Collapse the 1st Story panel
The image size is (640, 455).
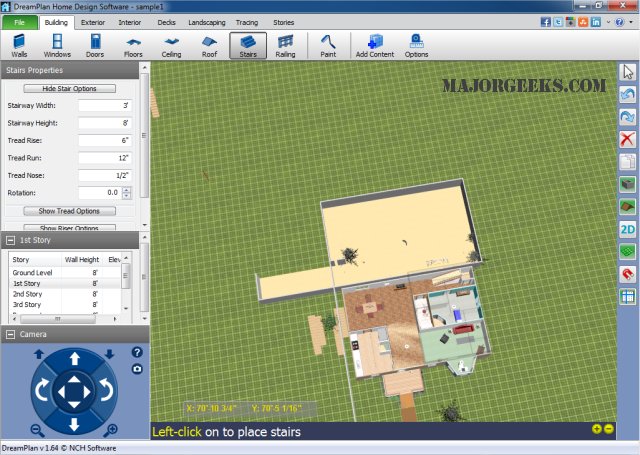(11, 240)
